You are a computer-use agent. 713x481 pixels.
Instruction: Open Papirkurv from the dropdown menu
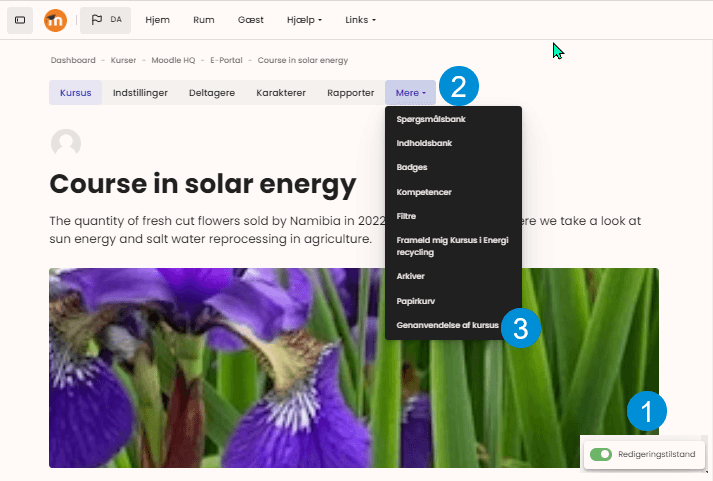[x=416, y=300]
